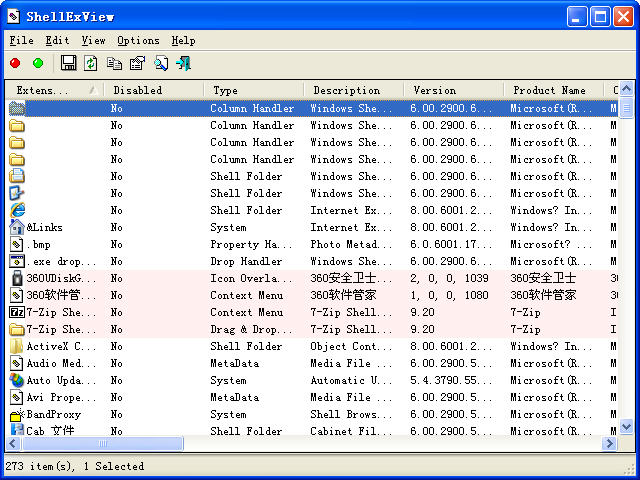Click the horizontal scrollbar thumb
Viewport: 640px width, 480px height.
102,443
